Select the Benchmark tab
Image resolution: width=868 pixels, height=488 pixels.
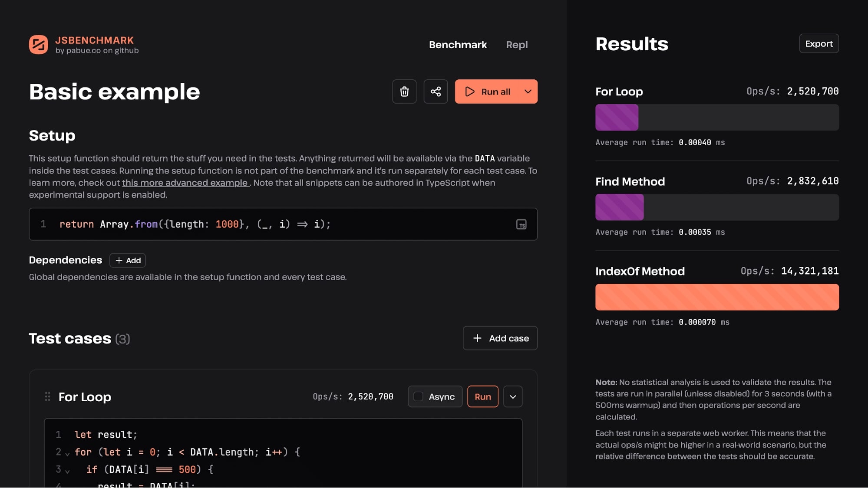tap(458, 45)
